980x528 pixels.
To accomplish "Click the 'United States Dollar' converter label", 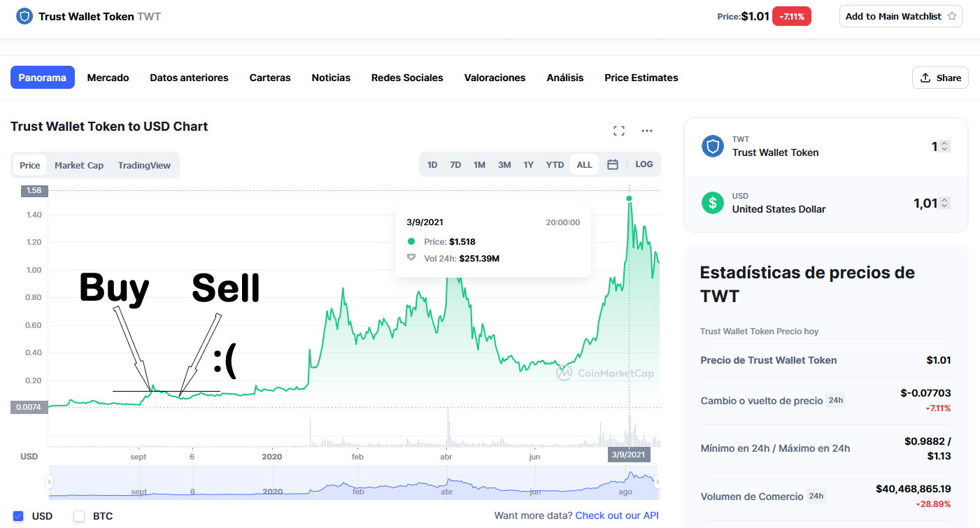I will 779,209.
